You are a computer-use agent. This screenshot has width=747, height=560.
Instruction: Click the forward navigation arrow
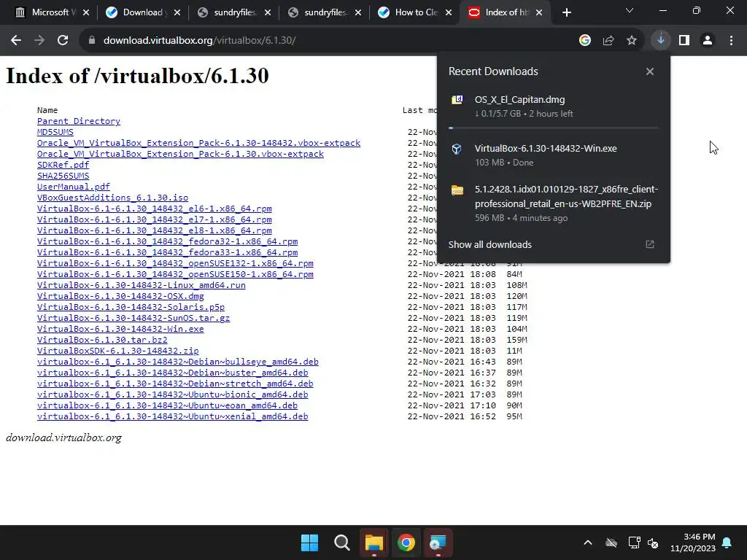tap(39, 41)
